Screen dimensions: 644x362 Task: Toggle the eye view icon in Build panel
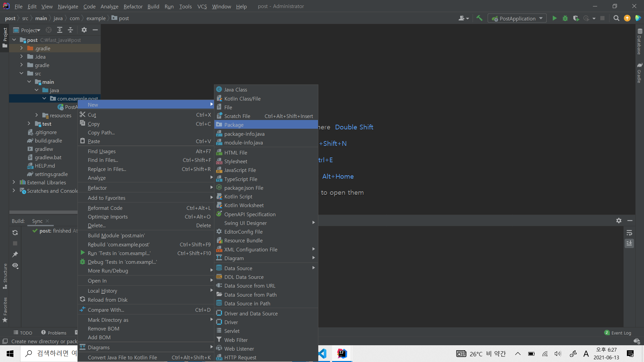click(15, 265)
